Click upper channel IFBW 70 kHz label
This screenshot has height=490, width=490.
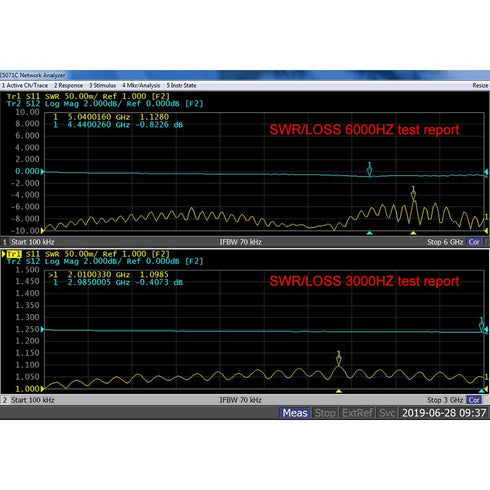tap(240, 242)
